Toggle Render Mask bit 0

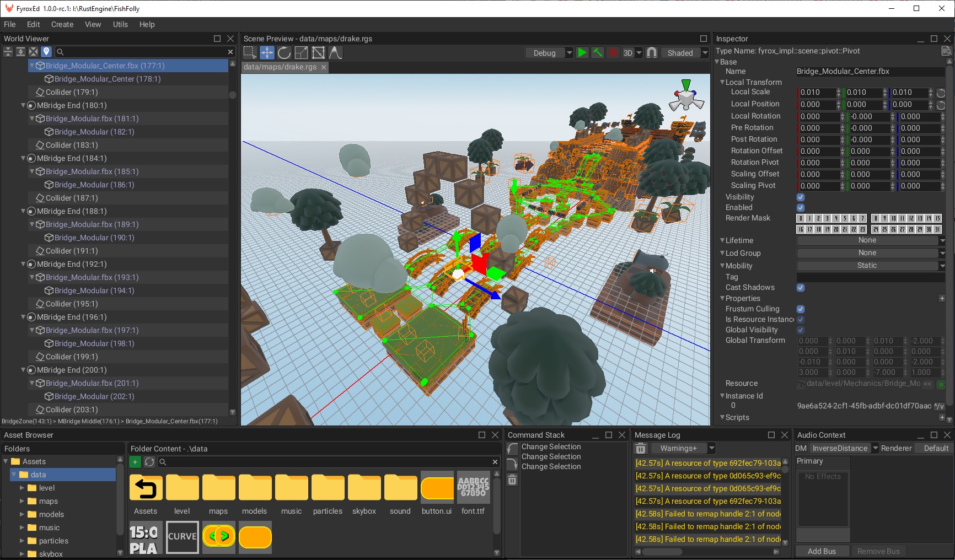coord(801,218)
